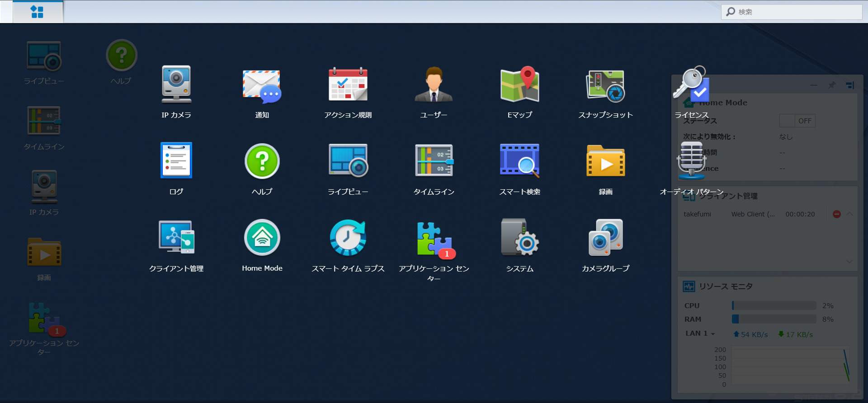This screenshot has height=403, width=868.
Task: Click the 次により無効化 label
Action: point(709,136)
